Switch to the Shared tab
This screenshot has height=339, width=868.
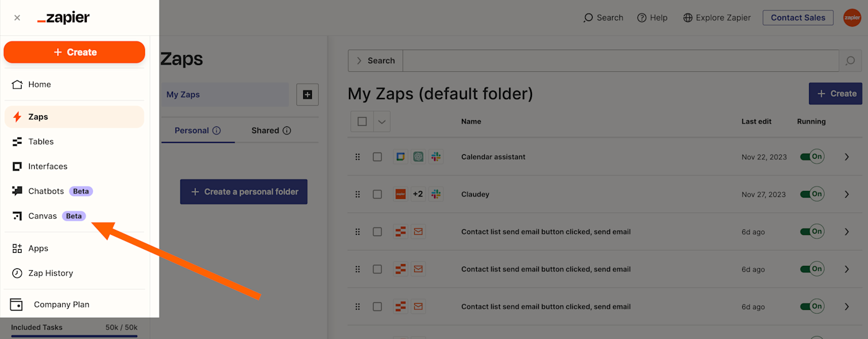[x=271, y=130]
